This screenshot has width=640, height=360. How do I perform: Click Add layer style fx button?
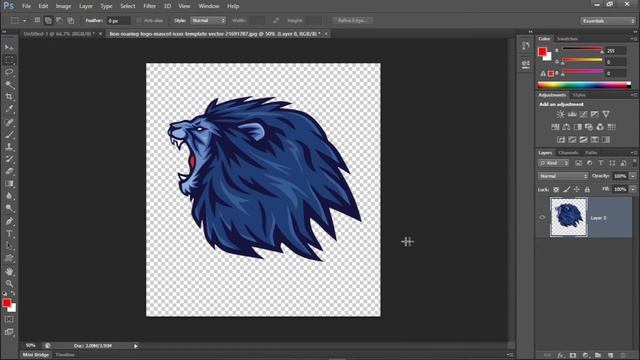561,356
